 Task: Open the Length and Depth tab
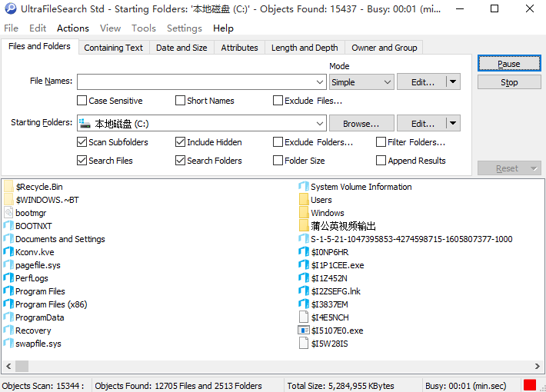point(305,48)
